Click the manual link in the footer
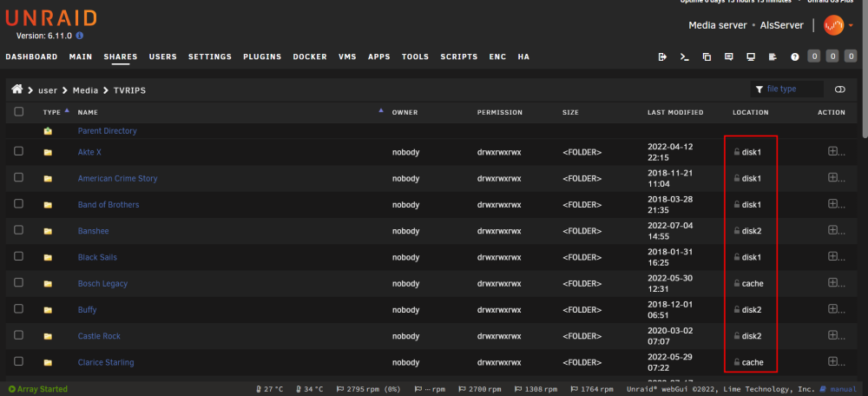The width and height of the screenshot is (868, 396). click(841, 389)
